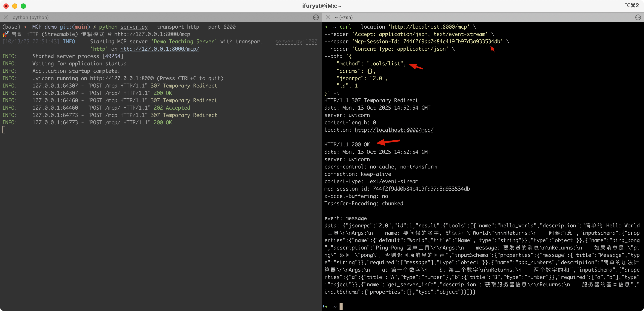
Task: Click the red close window button
Action: click(x=6, y=6)
